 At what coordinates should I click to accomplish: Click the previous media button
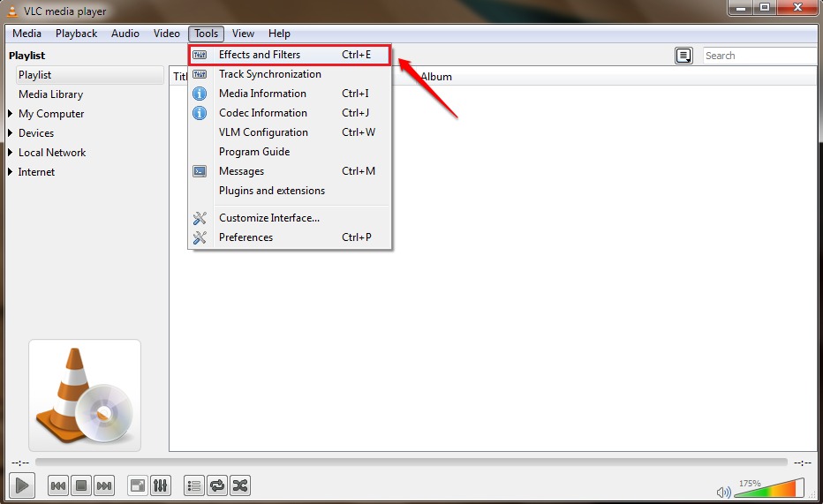coord(57,485)
